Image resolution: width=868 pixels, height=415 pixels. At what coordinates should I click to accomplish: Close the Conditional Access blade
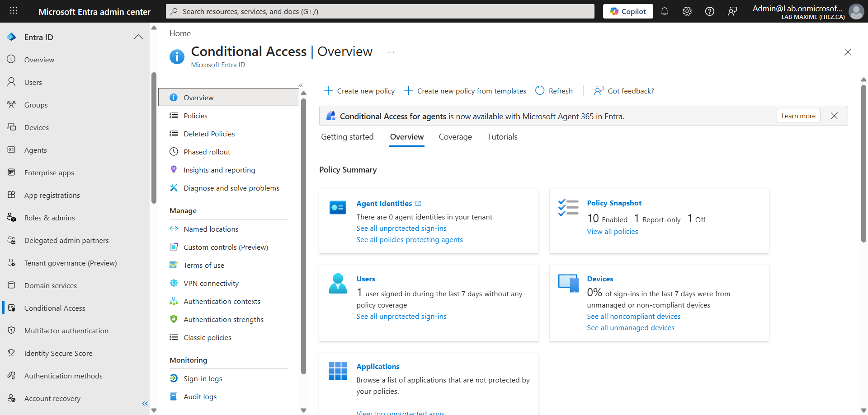(x=848, y=52)
